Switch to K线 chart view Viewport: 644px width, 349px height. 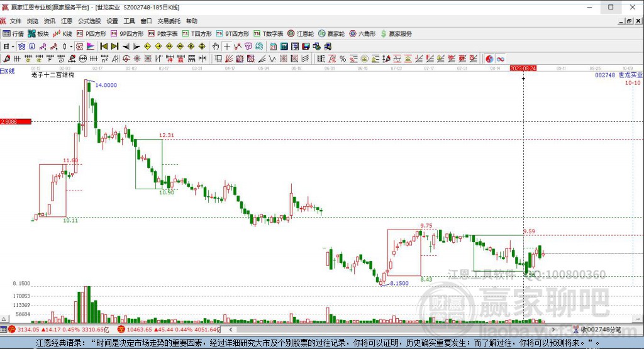(62, 34)
